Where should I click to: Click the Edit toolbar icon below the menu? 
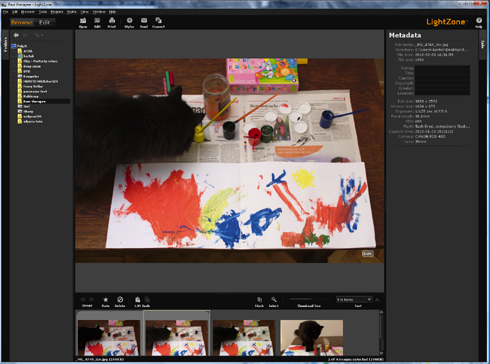97,22
